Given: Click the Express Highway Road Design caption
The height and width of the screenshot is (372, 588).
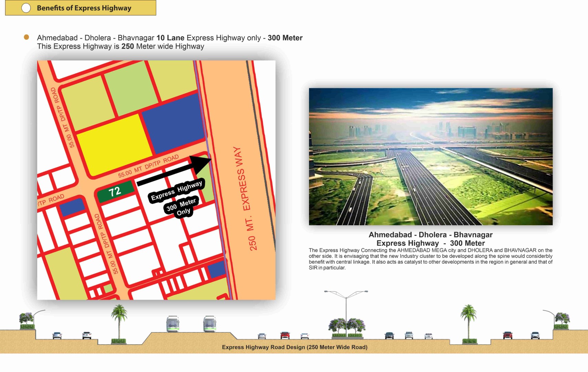Looking at the screenshot, I should tap(295, 347).
